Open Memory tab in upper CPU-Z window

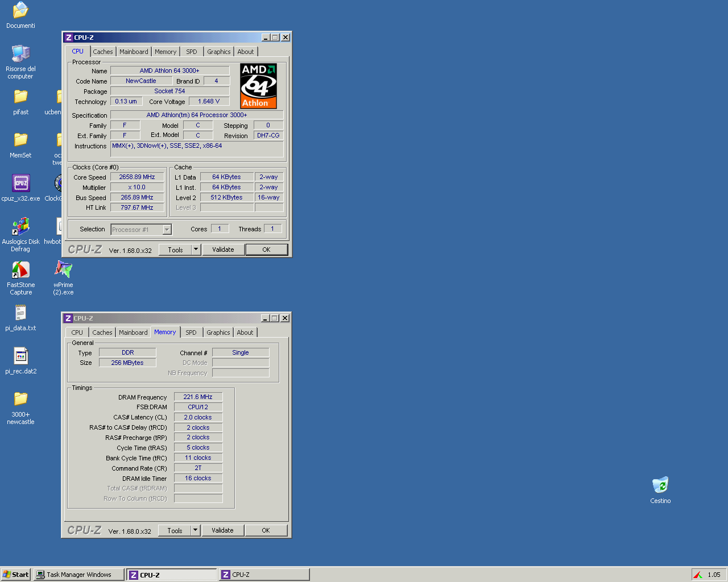166,52
